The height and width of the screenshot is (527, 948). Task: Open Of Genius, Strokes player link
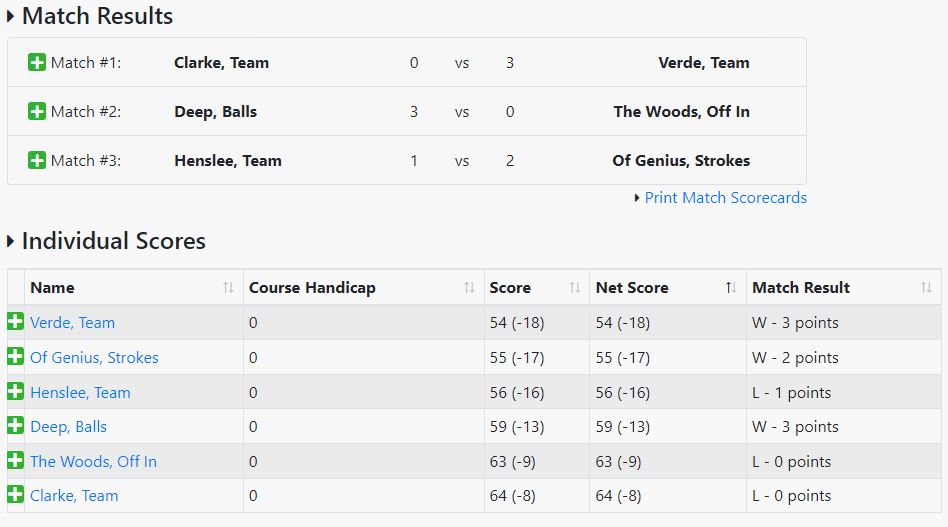click(x=94, y=358)
